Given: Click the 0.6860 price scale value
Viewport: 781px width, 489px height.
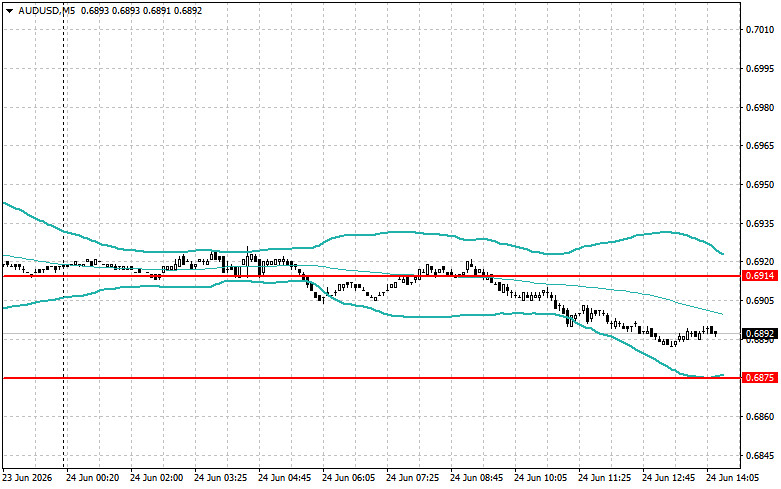Looking at the screenshot, I should click(x=760, y=417).
